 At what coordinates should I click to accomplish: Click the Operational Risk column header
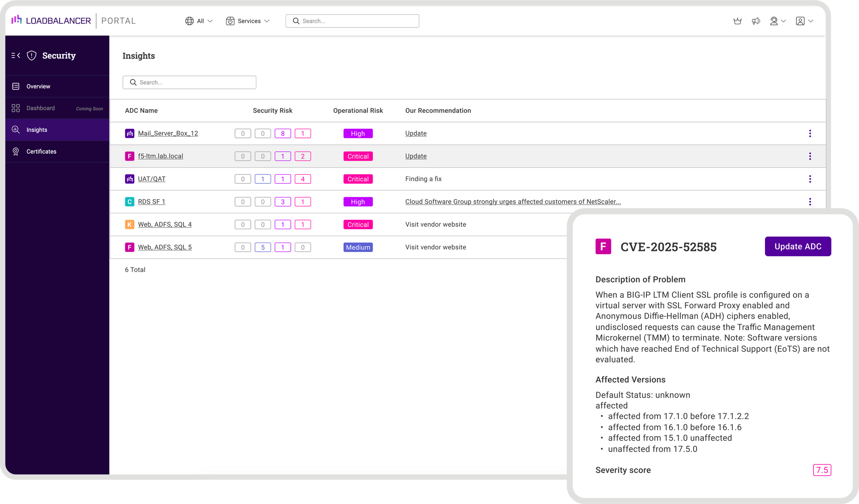tap(358, 111)
